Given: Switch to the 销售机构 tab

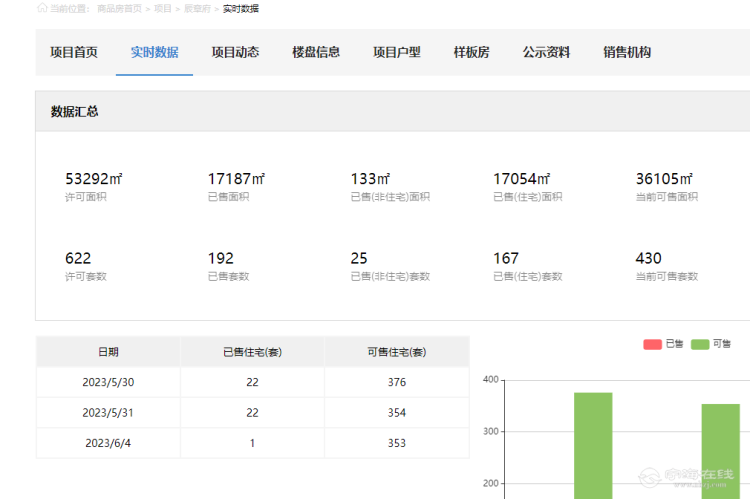Looking at the screenshot, I should pyautogui.click(x=627, y=52).
